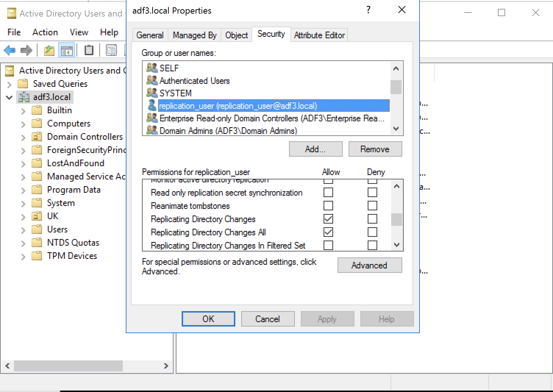Expand the Users container node

tap(23, 229)
